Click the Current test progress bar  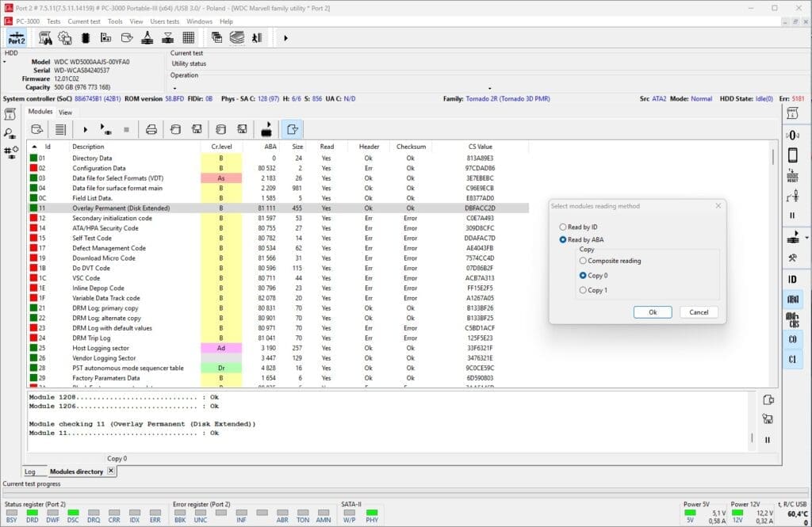tap(405, 493)
